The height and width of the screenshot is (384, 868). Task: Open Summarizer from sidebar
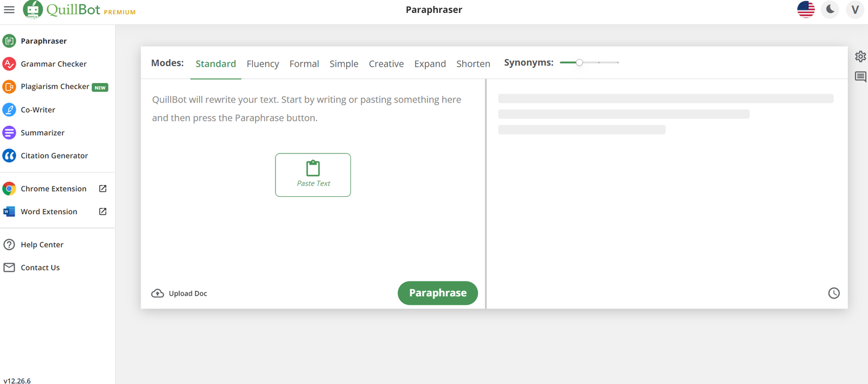pyautogui.click(x=42, y=132)
